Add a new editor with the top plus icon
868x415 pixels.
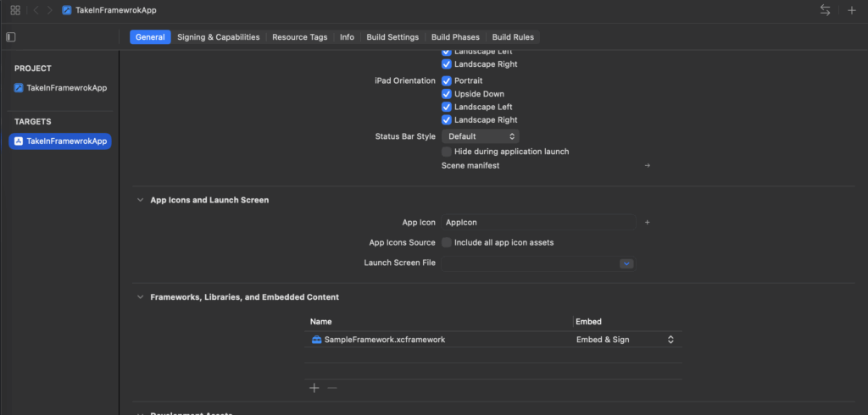pyautogui.click(x=852, y=10)
